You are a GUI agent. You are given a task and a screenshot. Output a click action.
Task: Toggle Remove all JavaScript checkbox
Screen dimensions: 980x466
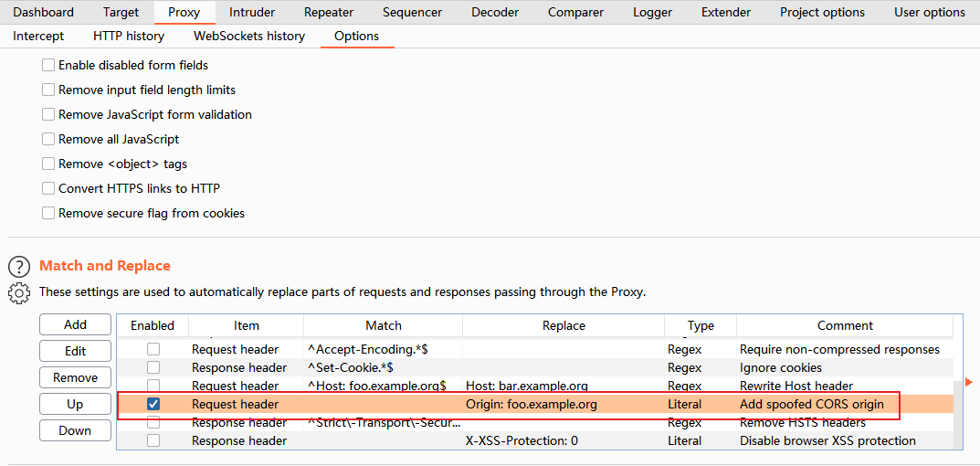[x=48, y=140]
